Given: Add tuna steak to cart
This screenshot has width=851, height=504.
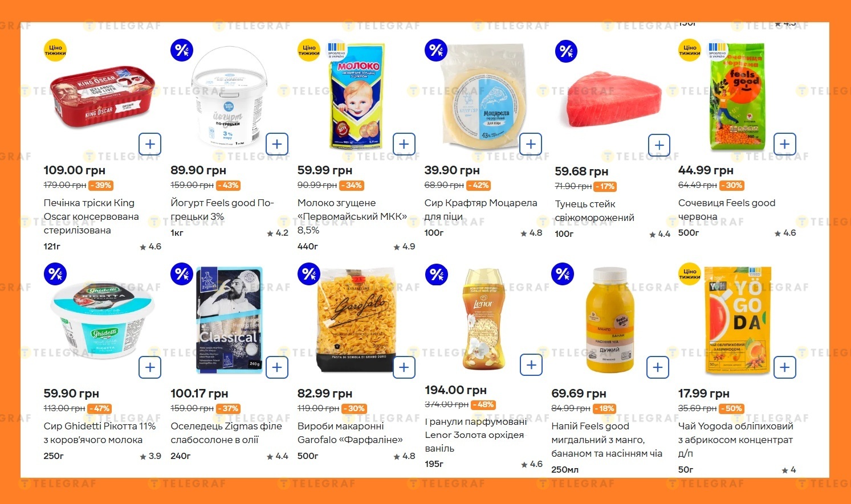Looking at the screenshot, I should point(659,145).
